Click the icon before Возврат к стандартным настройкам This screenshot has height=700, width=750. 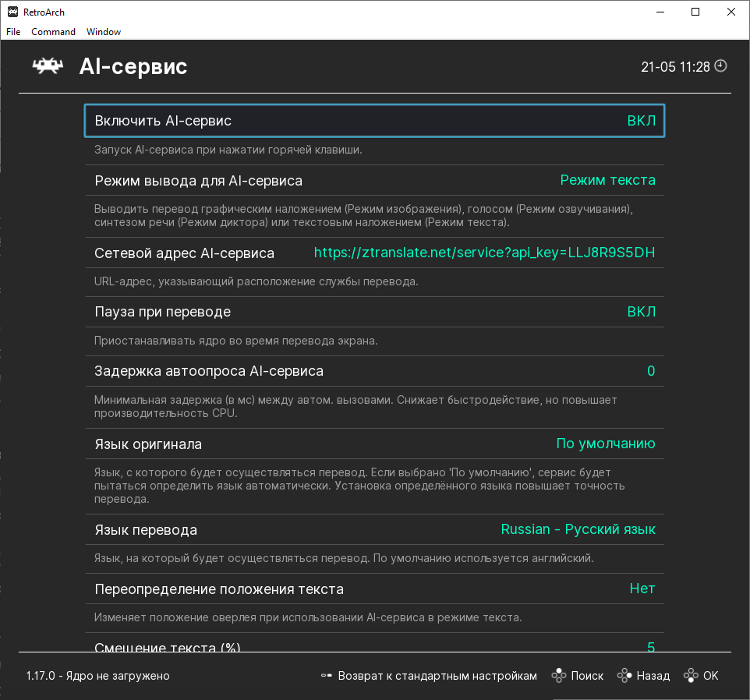(x=326, y=676)
